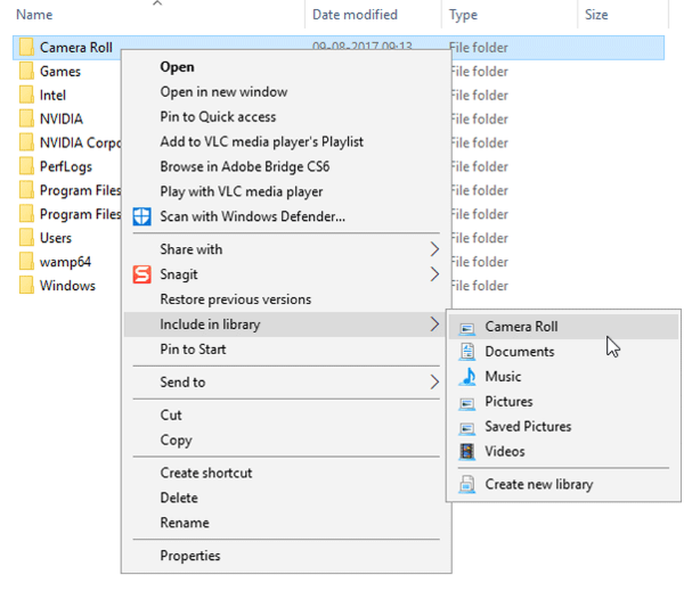Click the sort arrow above Name column

coord(157,3)
